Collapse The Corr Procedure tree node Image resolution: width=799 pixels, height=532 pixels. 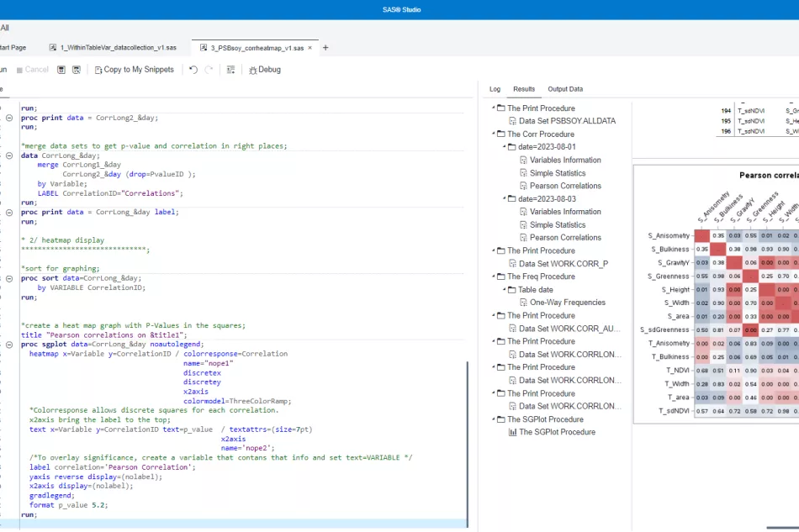pos(493,134)
